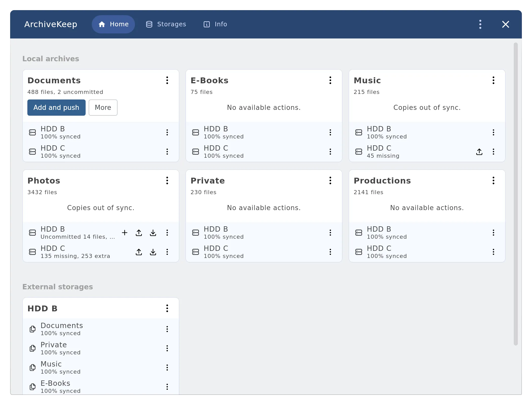Open menu for E-Books HDD C row

tap(330, 152)
